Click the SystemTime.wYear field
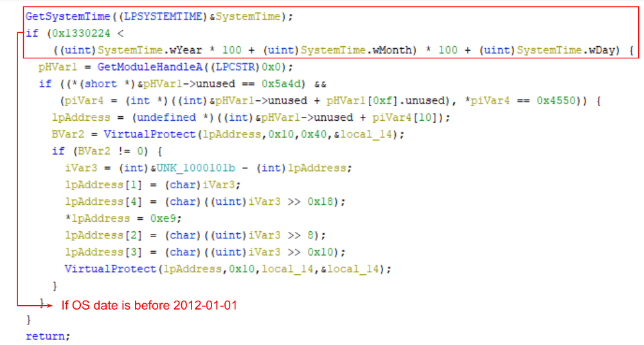The width and height of the screenshot is (644, 345). 150,50
